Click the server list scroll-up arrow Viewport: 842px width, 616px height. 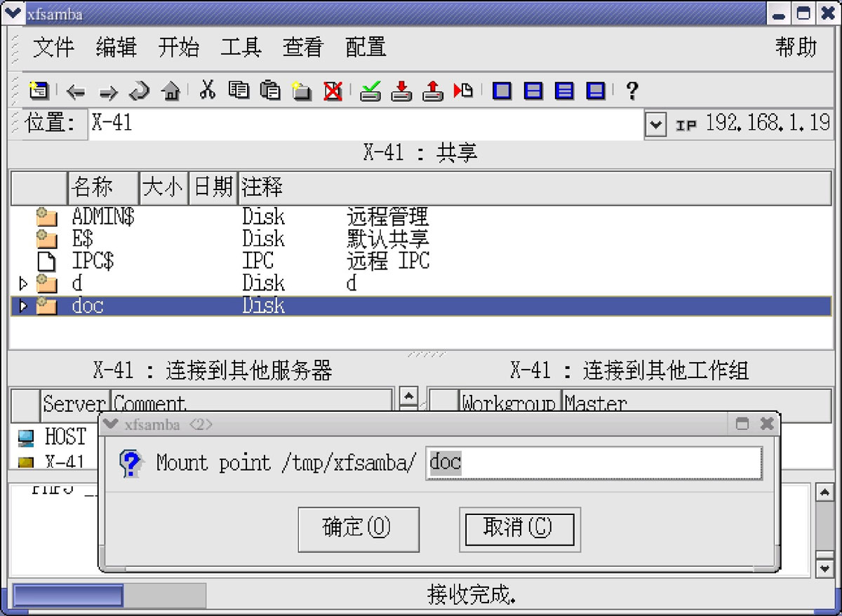coord(409,396)
